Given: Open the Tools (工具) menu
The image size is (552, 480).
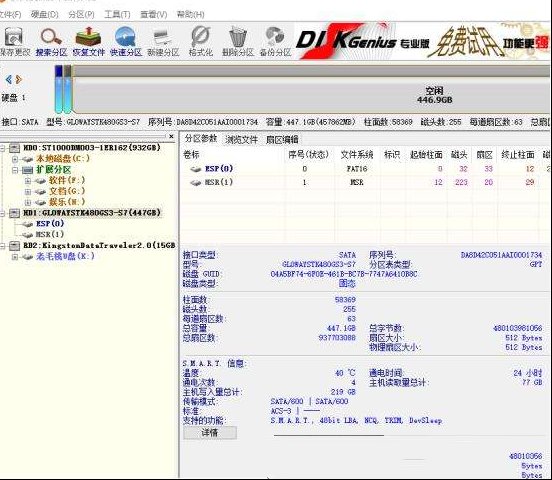Looking at the screenshot, I should (x=117, y=14).
